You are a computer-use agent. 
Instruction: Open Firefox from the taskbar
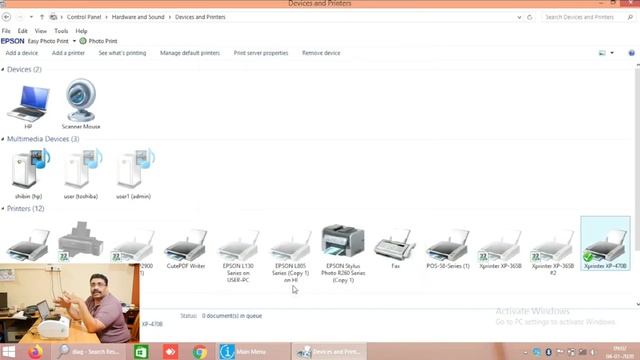(36, 351)
